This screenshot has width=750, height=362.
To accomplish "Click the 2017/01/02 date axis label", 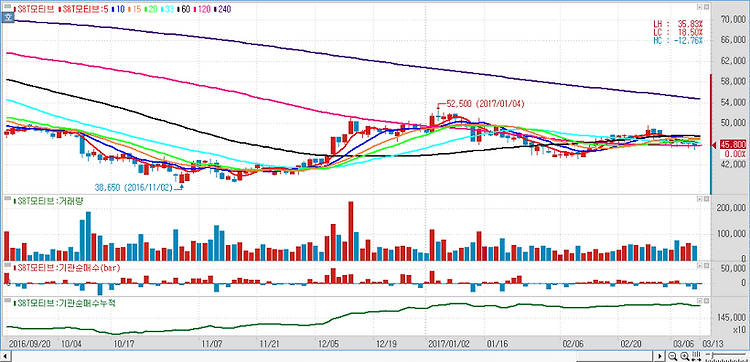I will 450,343.
